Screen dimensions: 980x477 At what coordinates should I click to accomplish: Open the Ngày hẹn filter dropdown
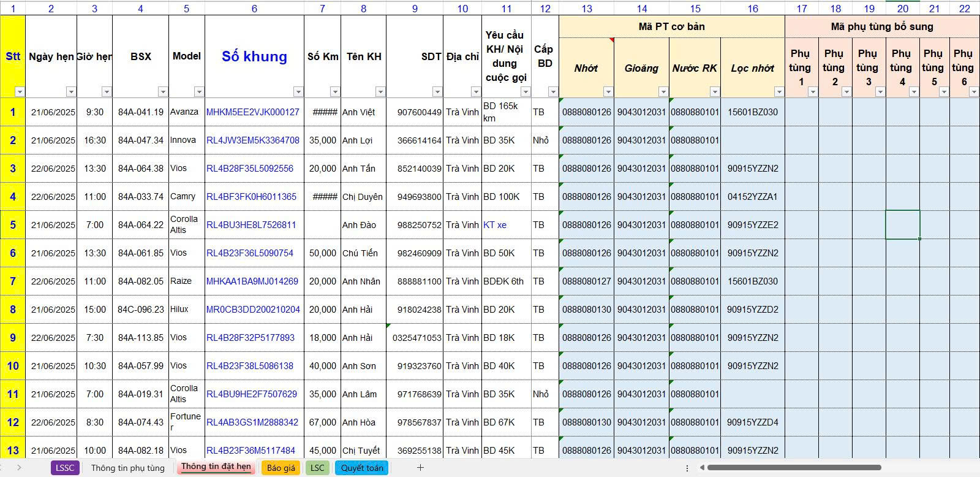71,92
